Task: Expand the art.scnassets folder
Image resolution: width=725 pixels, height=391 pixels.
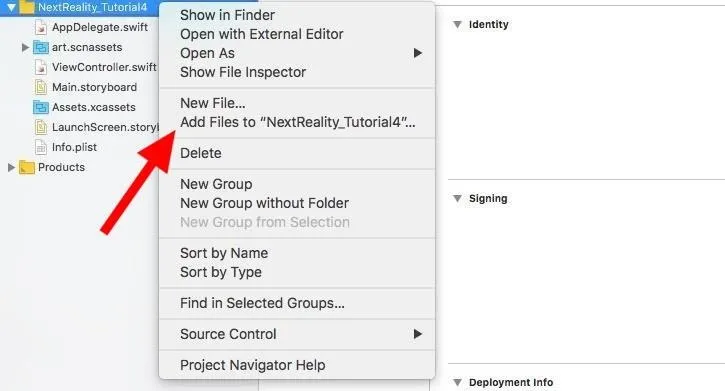Action: (x=25, y=47)
